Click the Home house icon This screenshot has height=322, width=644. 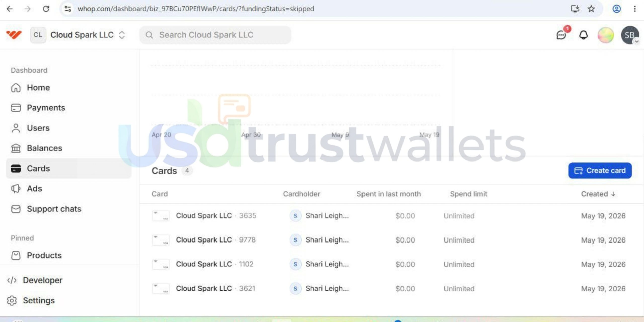tap(16, 88)
